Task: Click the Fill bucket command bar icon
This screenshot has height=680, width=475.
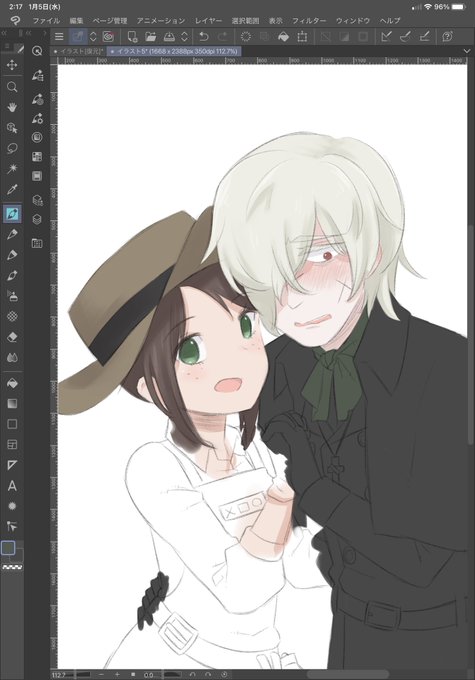Action: pyautogui.click(x=283, y=37)
